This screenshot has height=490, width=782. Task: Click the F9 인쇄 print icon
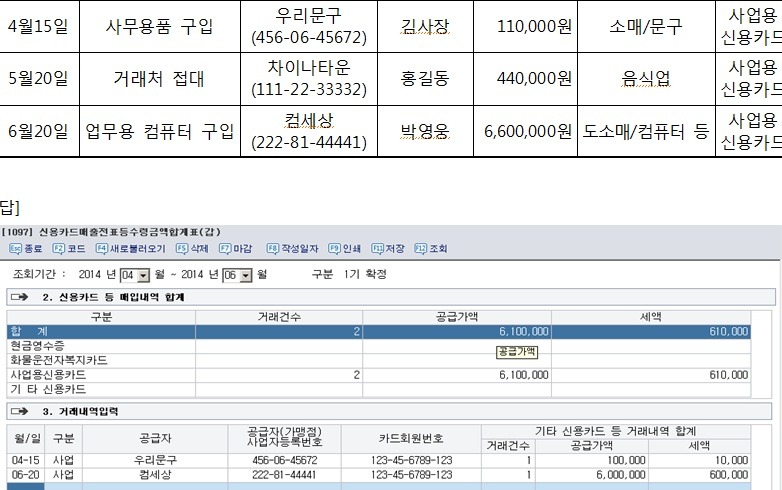(x=344, y=248)
